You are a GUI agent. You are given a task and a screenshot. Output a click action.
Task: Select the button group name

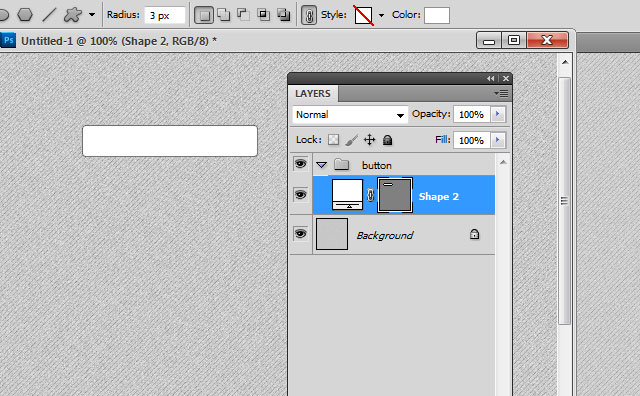click(377, 165)
